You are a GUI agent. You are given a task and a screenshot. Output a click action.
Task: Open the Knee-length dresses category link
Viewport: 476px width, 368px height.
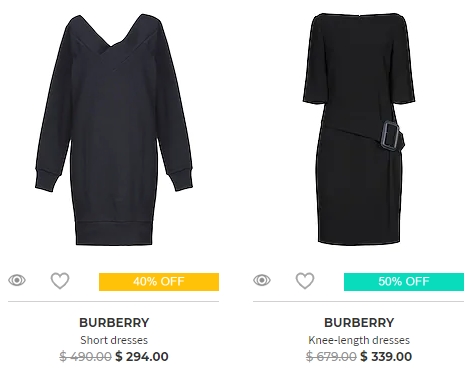coord(359,340)
